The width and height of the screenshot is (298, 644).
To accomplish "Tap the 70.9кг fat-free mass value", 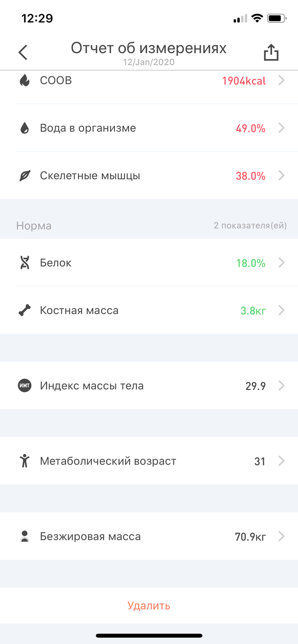I will pos(250,537).
